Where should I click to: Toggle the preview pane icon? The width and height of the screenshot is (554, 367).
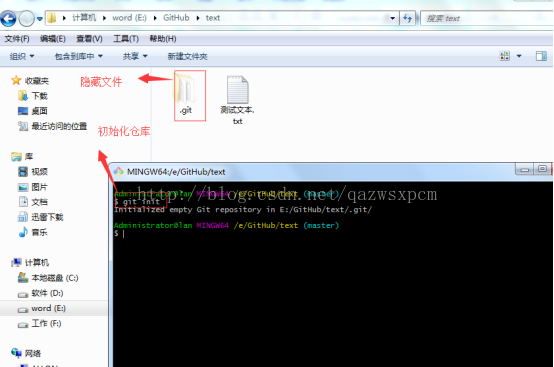[x=541, y=56]
